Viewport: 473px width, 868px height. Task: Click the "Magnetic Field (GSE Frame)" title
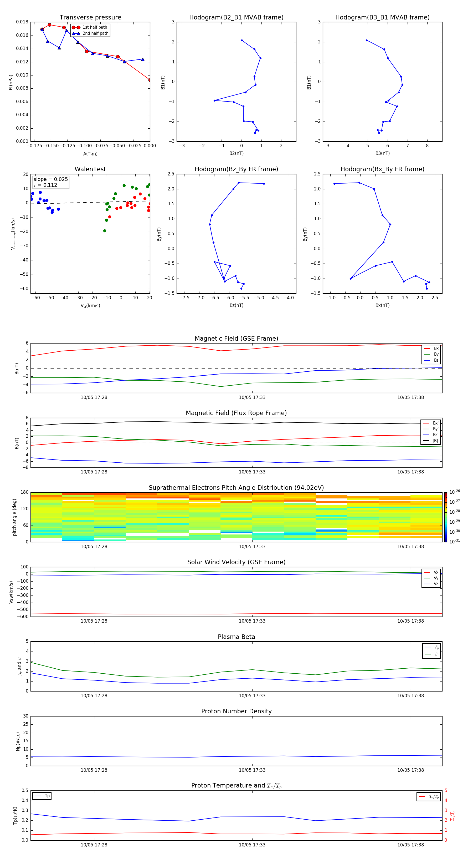pyautogui.click(x=236, y=339)
